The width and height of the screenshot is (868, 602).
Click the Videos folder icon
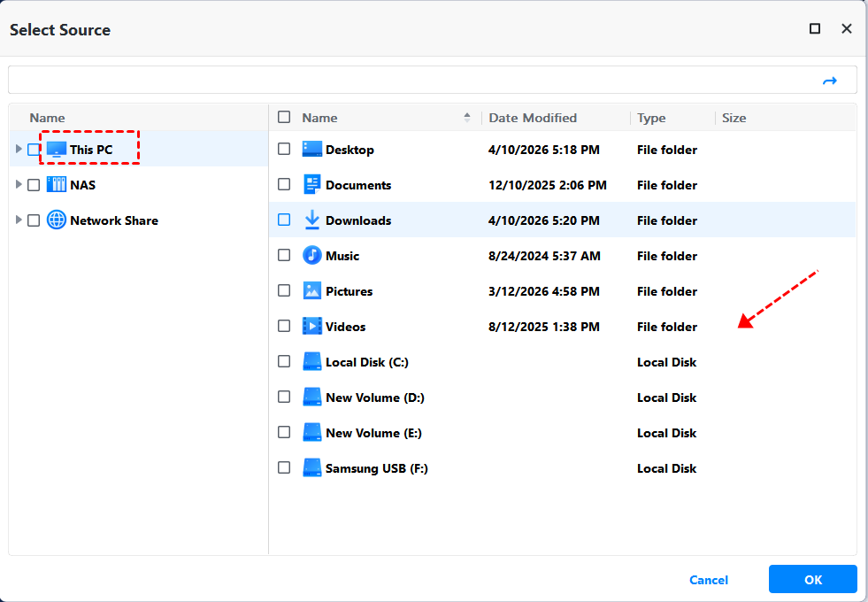point(311,327)
